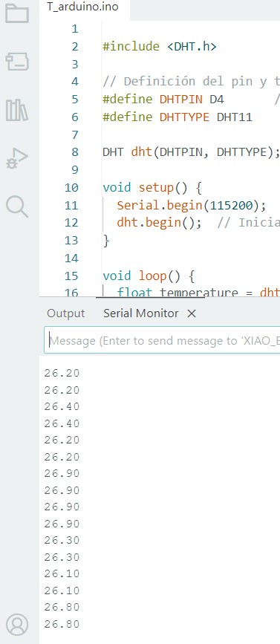Open the Search magnifier in sidebar

tap(17, 206)
